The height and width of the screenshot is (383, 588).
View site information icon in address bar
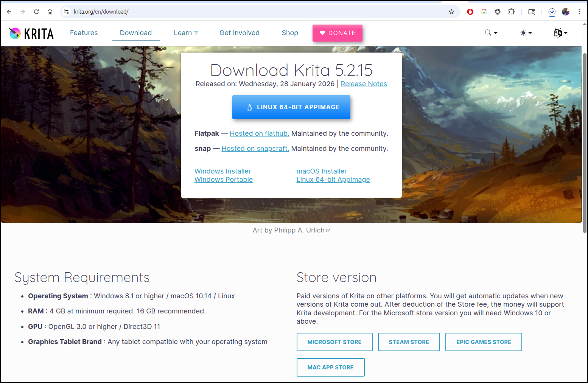tap(66, 12)
